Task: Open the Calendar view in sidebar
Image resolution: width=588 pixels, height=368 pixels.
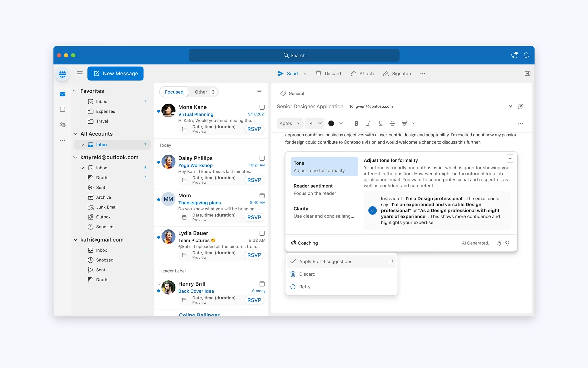Action: tap(62, 109)
